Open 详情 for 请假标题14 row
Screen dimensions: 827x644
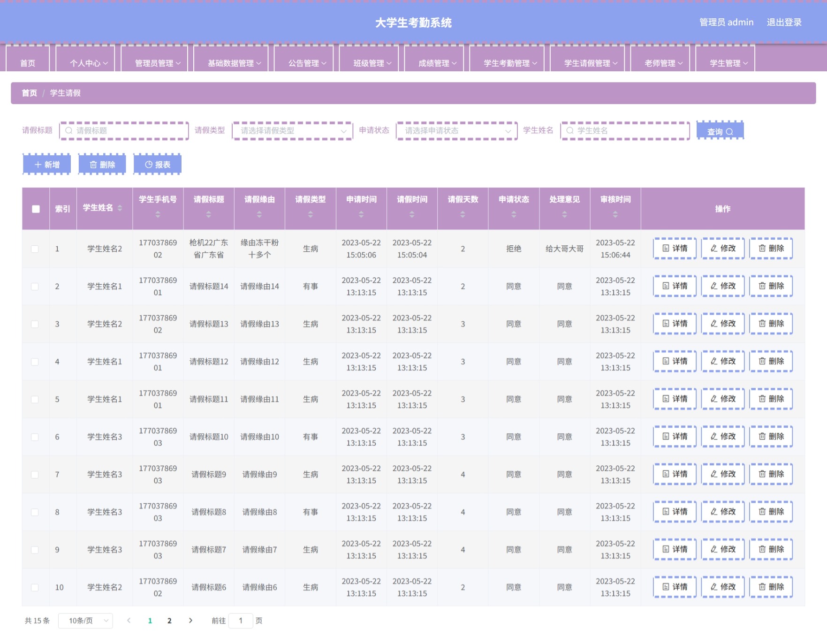pyautogui.click(x=675, y=286)
